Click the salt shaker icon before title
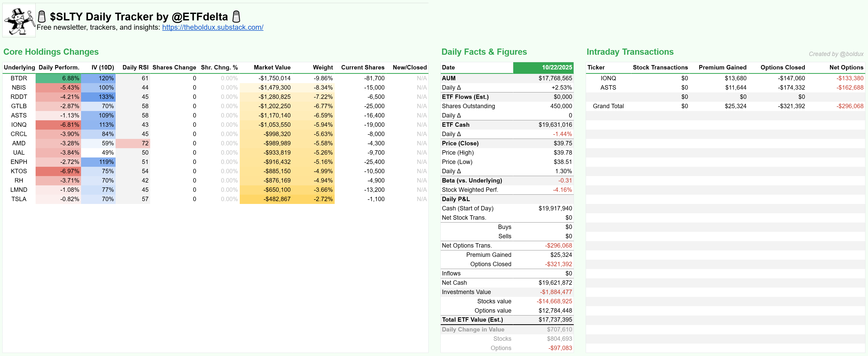 pyautogui.click(x=42, y=17)
